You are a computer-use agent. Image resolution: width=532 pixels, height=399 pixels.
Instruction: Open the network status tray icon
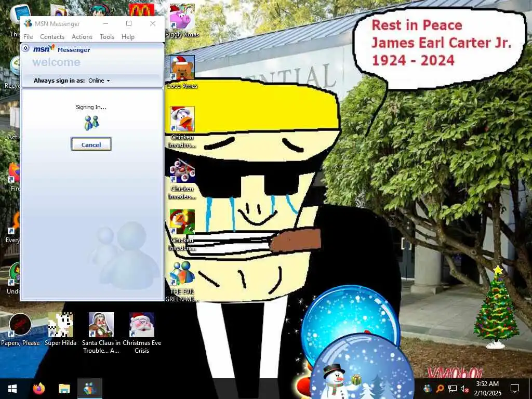click(453, 389)
